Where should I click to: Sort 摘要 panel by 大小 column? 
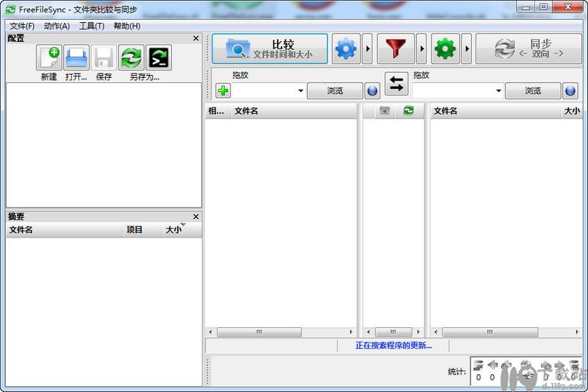[182, 230]
